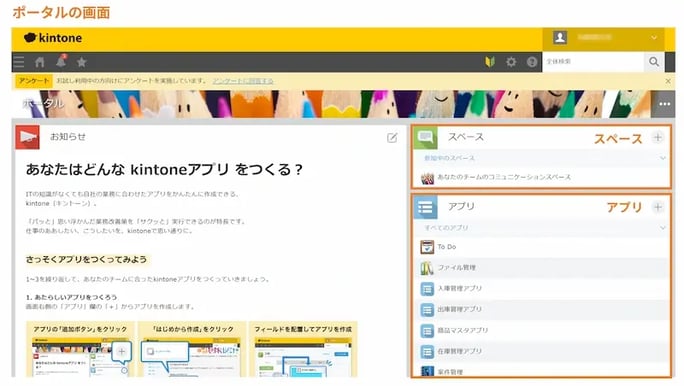Click the blue アプリ panel icon
Screen dimensions: 684x386
click(425, 207)
